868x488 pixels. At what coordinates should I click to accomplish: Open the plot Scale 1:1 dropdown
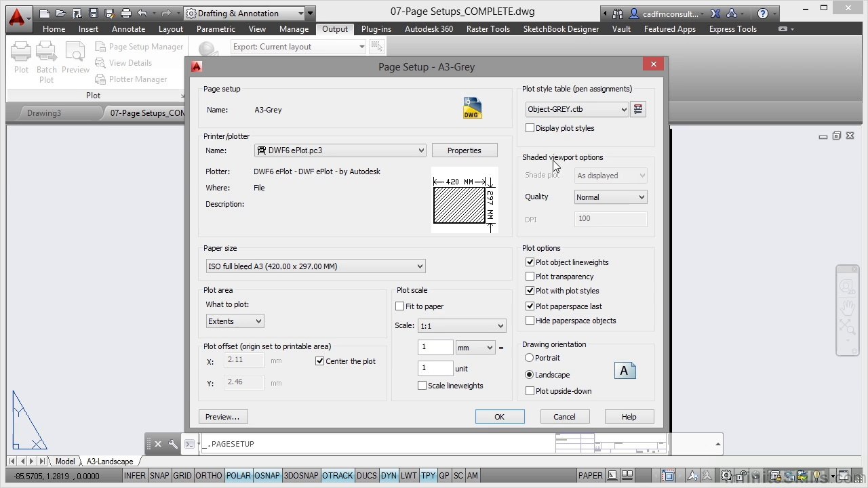tap(462, 326)
